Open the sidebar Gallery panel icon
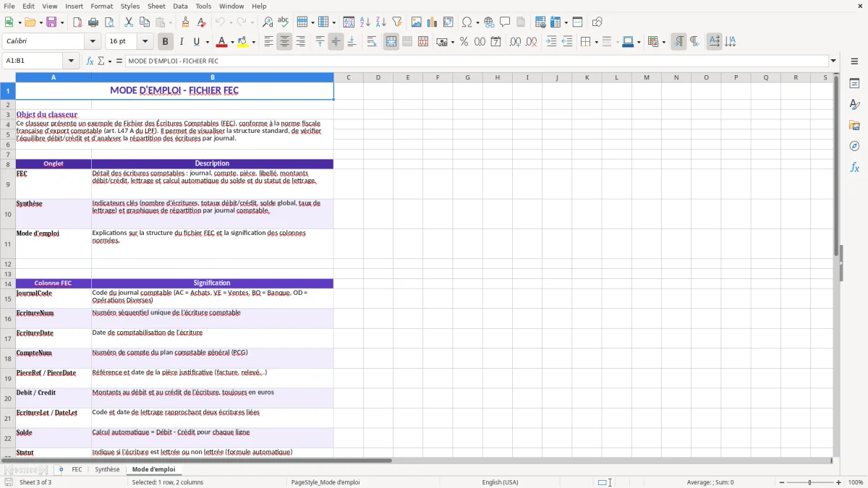868x488 pixels. pos(854,125)
